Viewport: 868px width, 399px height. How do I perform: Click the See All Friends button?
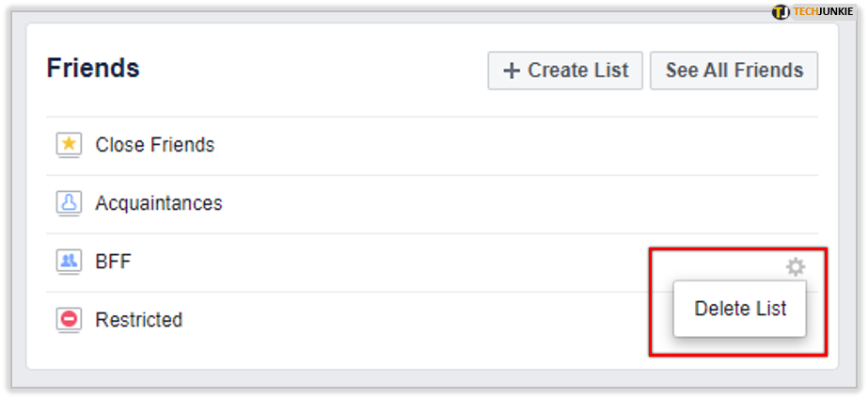[734, 71]
